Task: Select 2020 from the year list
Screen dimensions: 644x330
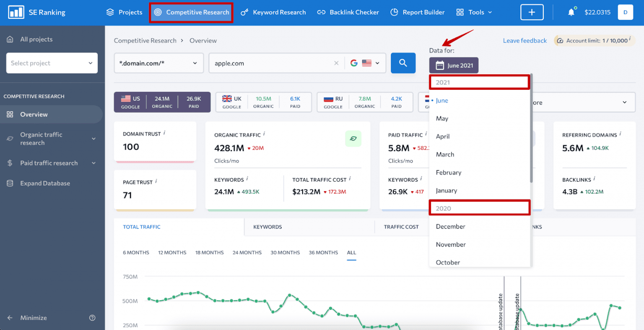Action: click(479, 208)
